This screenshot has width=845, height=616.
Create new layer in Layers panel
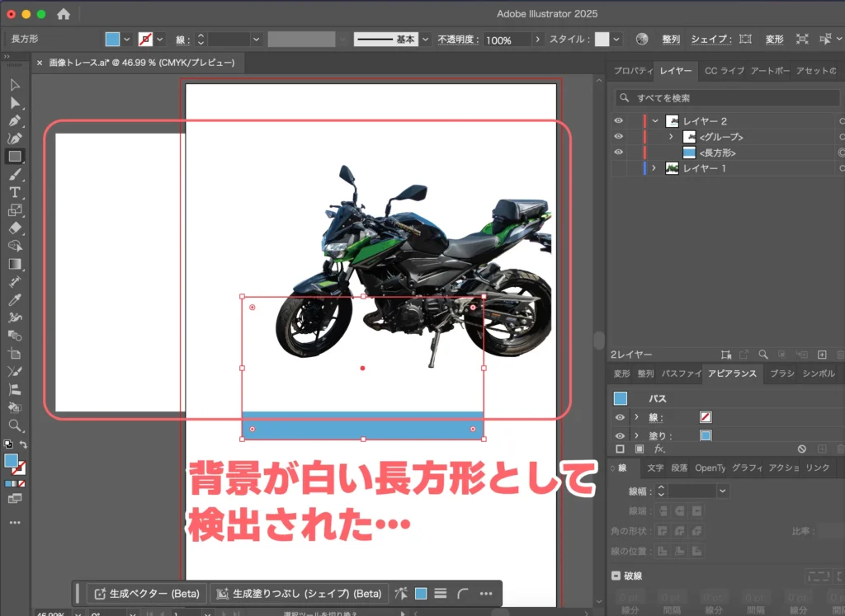pyautogui.click(x=822, y=355)
